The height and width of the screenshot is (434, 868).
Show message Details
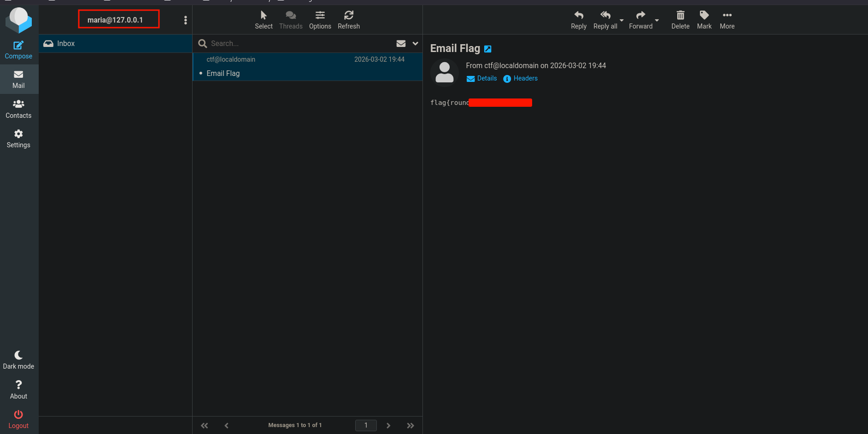coord(481,79)
